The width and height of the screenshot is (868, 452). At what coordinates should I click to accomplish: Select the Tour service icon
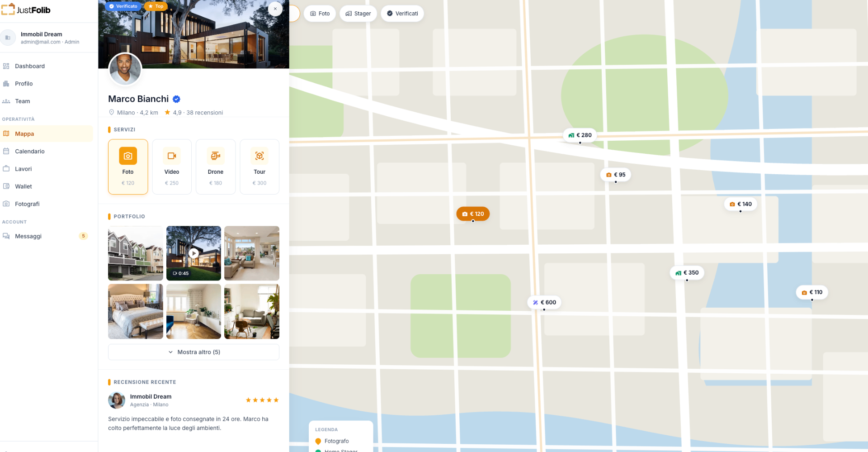click(259, 156)
